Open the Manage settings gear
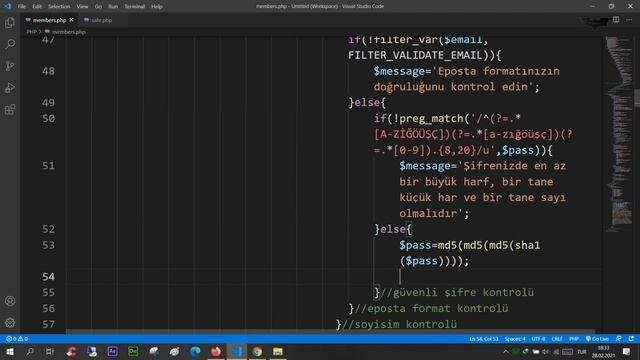 tap(10, 323)
